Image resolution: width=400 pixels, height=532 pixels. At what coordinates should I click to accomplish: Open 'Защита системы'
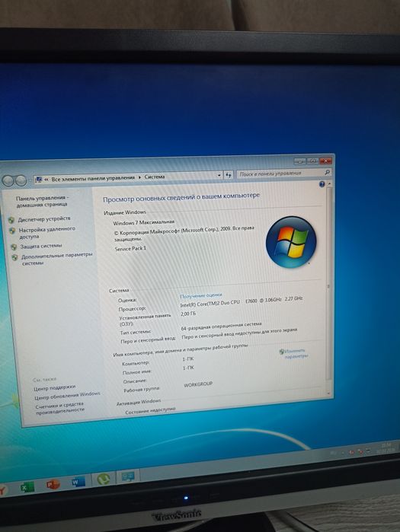[41, 246]
